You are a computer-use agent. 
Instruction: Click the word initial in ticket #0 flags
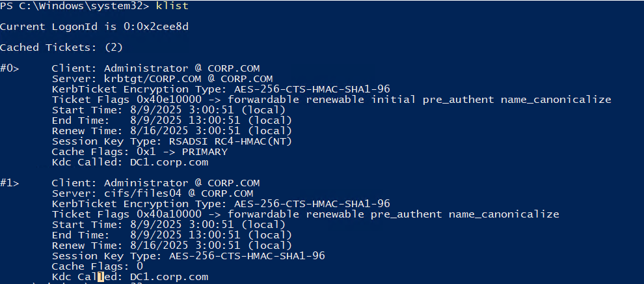[396, 100]
